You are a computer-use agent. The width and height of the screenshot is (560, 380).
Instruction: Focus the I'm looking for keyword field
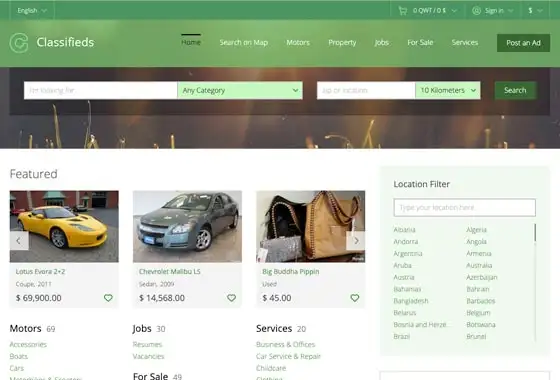[x=101, y=90]
